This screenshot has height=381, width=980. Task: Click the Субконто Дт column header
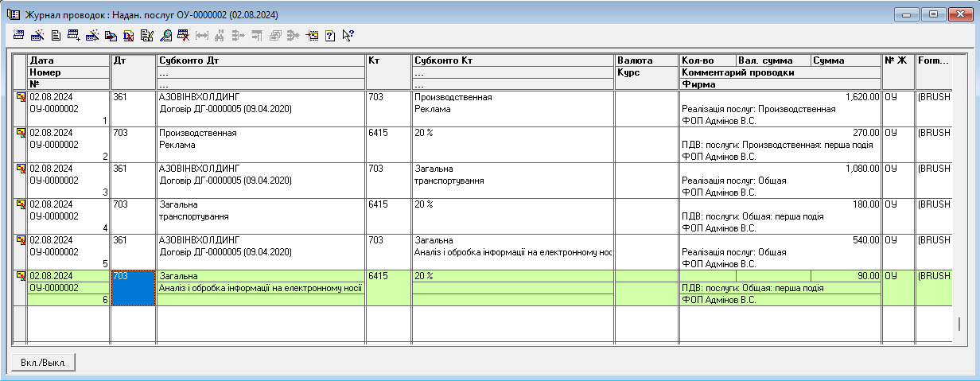click(x=260, y=60)
